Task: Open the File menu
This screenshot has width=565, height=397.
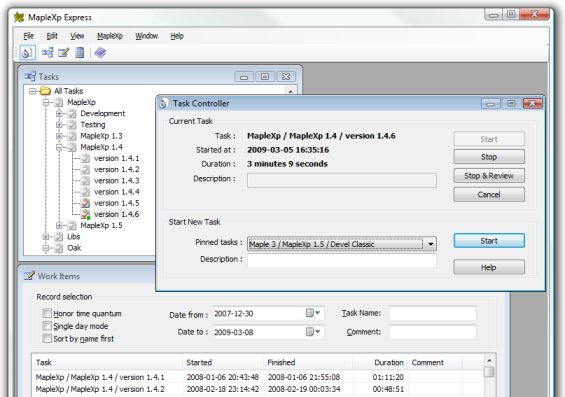Action: click(x=28, y=36)
